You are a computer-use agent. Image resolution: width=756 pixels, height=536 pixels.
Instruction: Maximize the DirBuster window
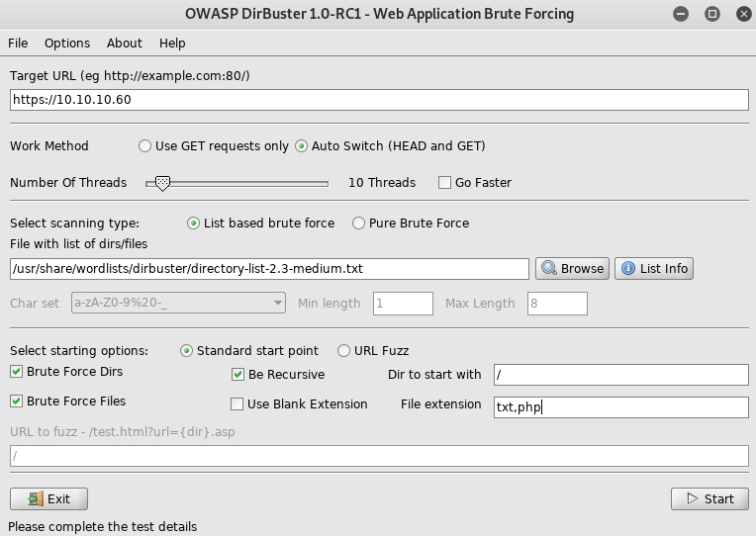pyautogui.click(x=712, y=14)
